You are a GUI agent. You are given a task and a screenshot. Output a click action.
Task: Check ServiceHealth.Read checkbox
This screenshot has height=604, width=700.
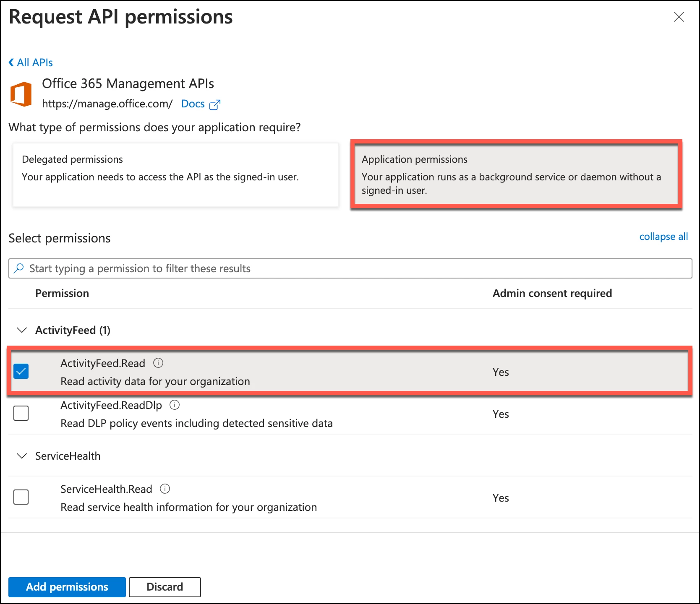click(21, 497)
